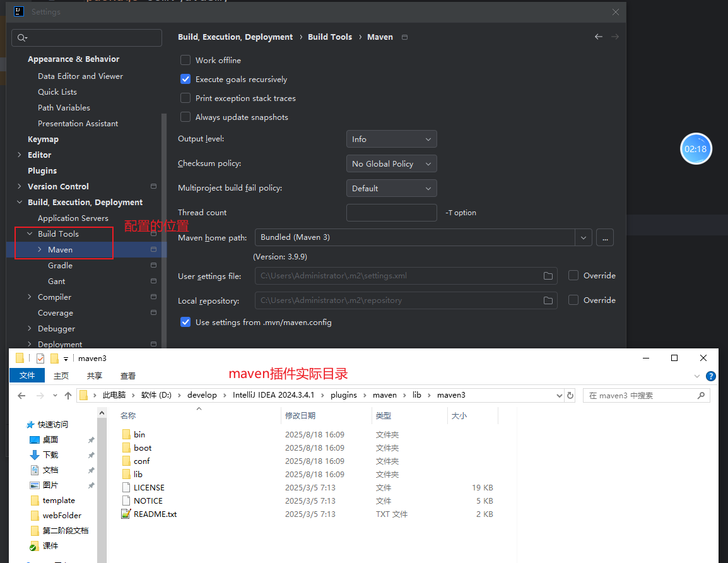The width and height of the screenshot is (728, 563).
Task: Click the Explorer up-one-level arrow
Action: [68, 395]
